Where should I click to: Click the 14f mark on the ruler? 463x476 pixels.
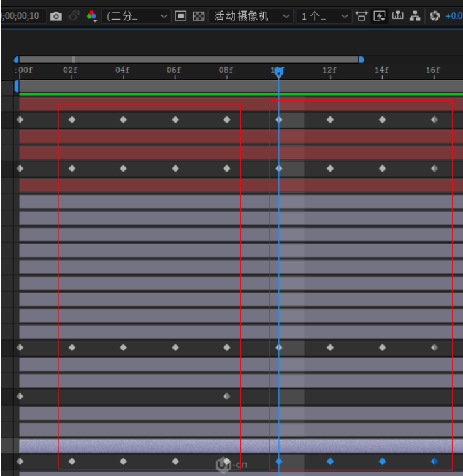[x=381, y=70]
